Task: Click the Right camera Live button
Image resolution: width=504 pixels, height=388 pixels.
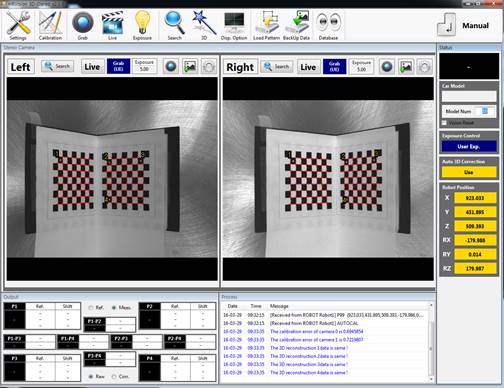Action: [308, 67]
